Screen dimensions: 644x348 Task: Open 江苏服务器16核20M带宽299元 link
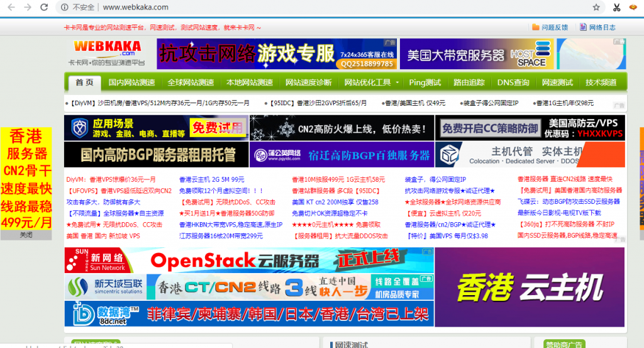click(x=221, y=236)
